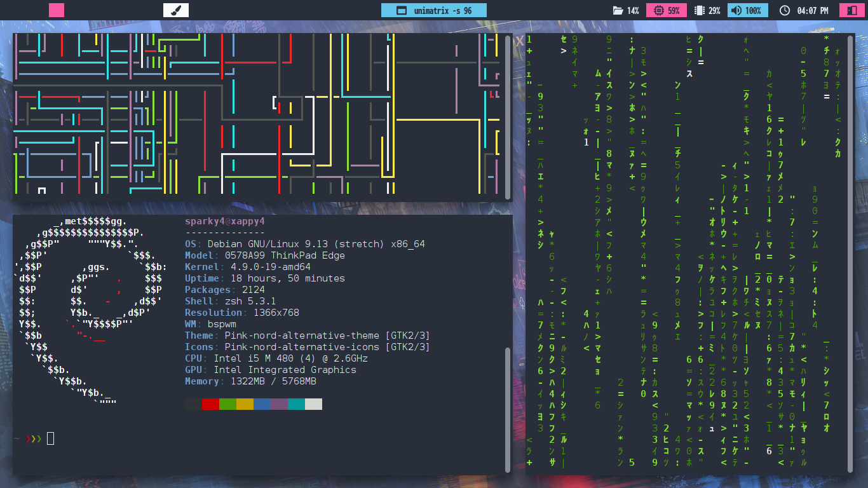This screenshot has height=488, width=868.
Task: Open the CPU usage module showing 59%
Action: coord(666,11)
